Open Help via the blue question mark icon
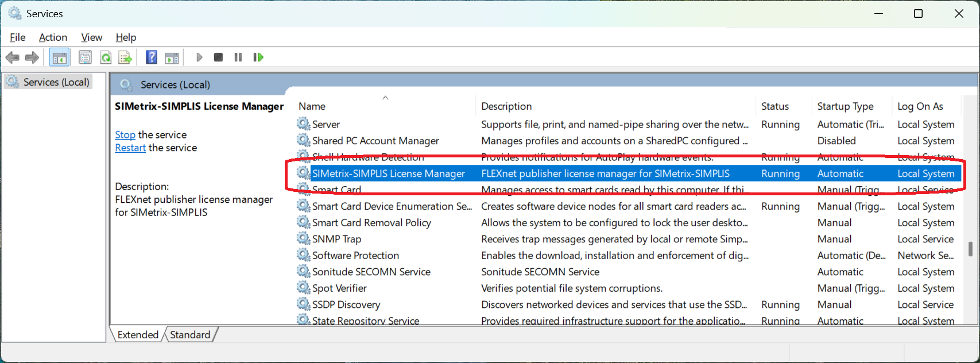Image resolution: width=980 pixels, height=363 pixels. coord(152,57)
